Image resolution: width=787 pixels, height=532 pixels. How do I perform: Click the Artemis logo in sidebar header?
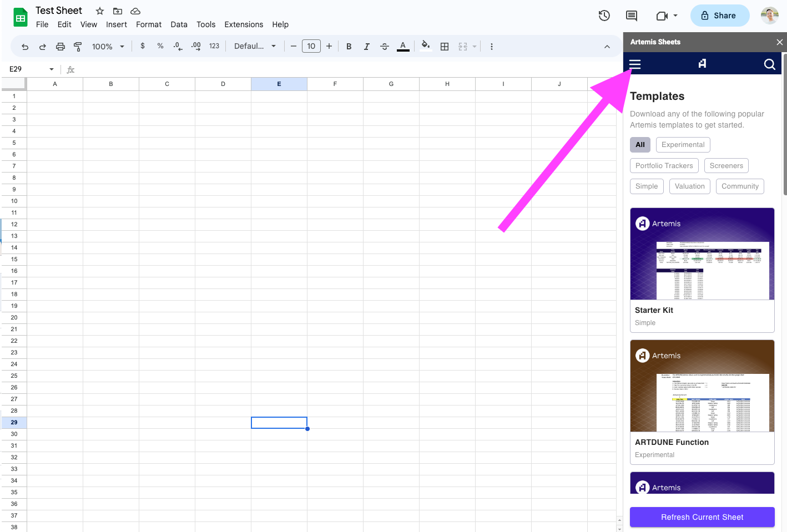[x=702, y=64]
